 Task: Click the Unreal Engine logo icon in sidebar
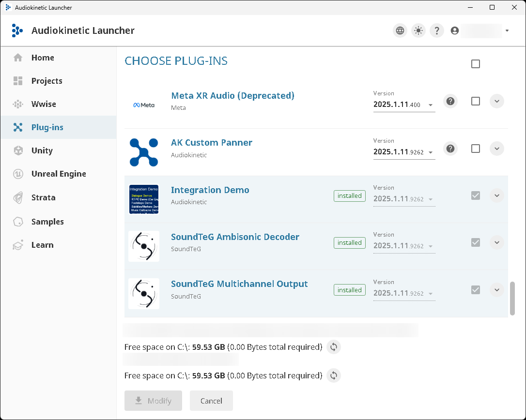(18, 174)
